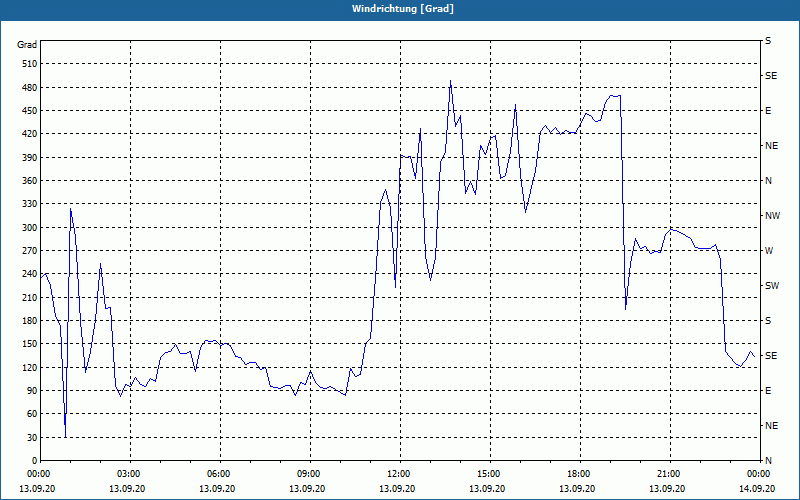Image resolution: width=800 pixels, height=500 pixels.
Task: Pick the 60 degree axis value
Action: coord(33,414)
